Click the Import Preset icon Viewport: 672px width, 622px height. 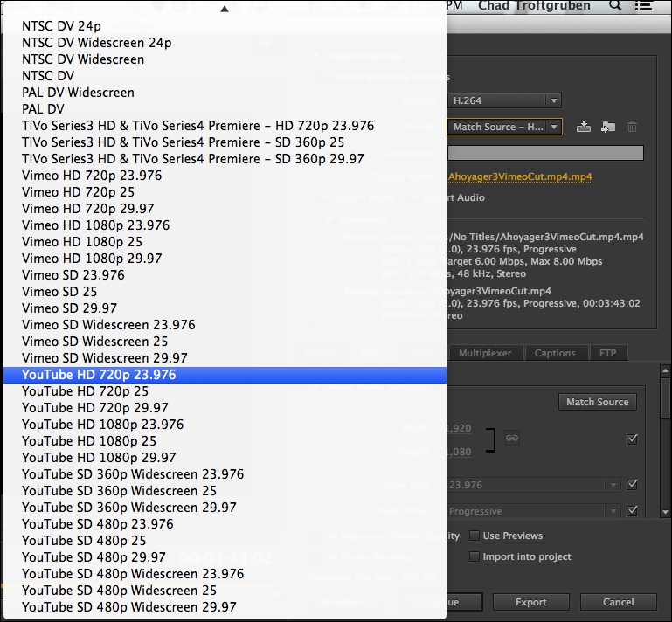coord(608,127)
